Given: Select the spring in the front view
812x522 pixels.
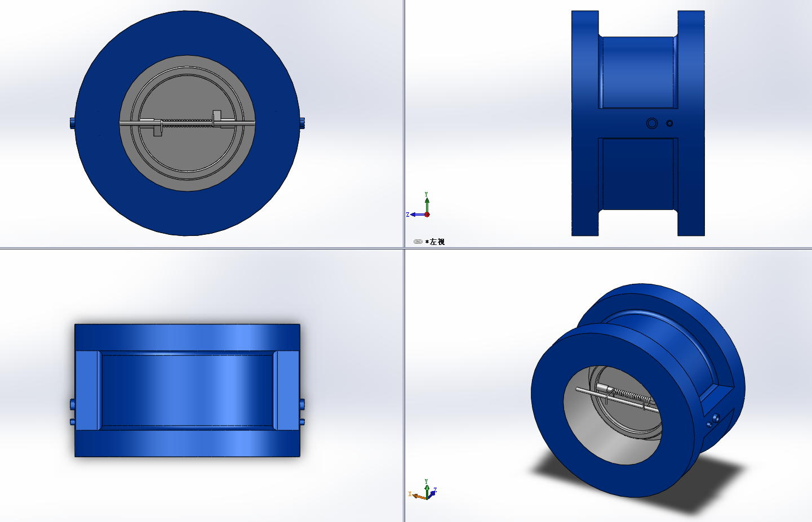Looking at the screenshot, I should (187, 122).
